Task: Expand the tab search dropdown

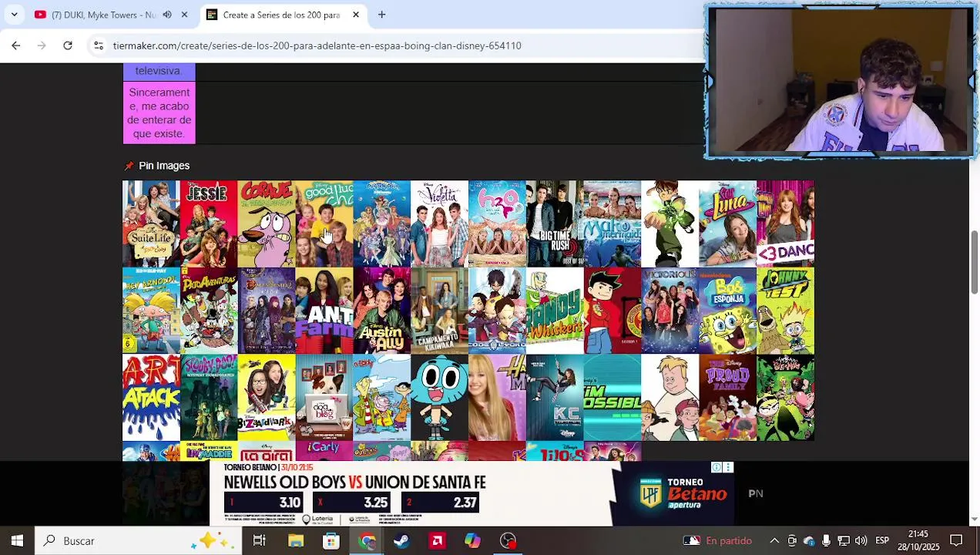Action: point(14,15)
